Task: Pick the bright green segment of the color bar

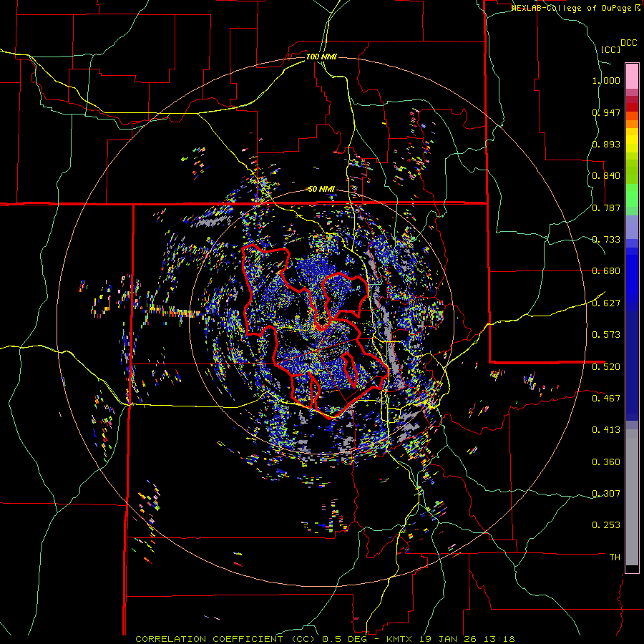Action: point(632,195)
